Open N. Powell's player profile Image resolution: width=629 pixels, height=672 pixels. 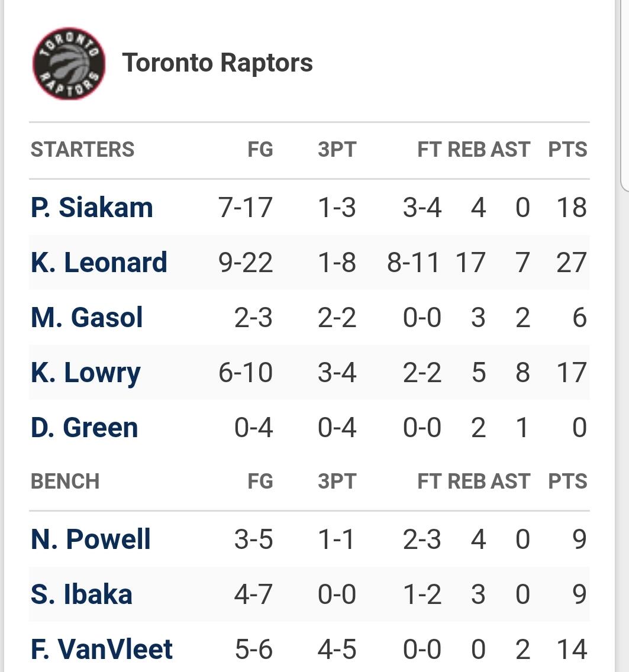[x=91, y=539]
